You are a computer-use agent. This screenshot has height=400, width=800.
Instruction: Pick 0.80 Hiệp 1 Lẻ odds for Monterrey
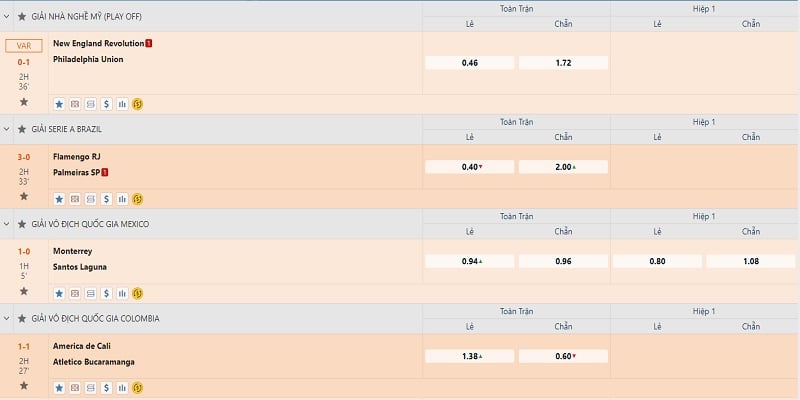point(657,261)
